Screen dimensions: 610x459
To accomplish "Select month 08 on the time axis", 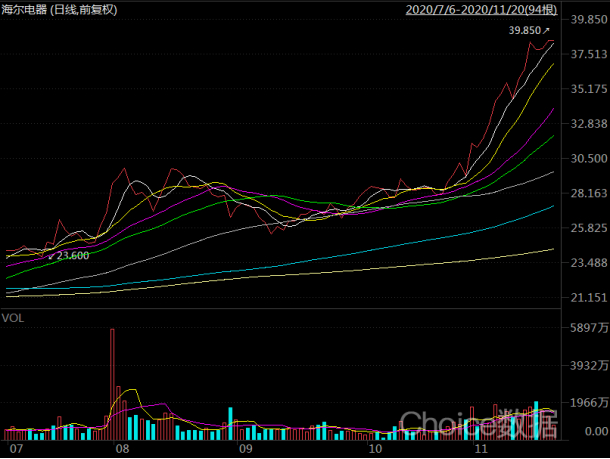I will [x=123, y=449].
